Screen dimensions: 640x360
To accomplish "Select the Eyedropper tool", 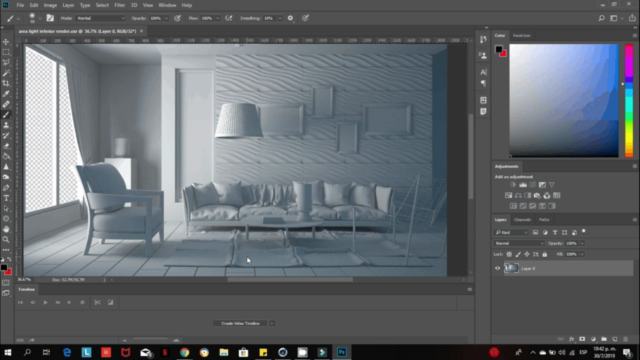I will pos(6,94).
